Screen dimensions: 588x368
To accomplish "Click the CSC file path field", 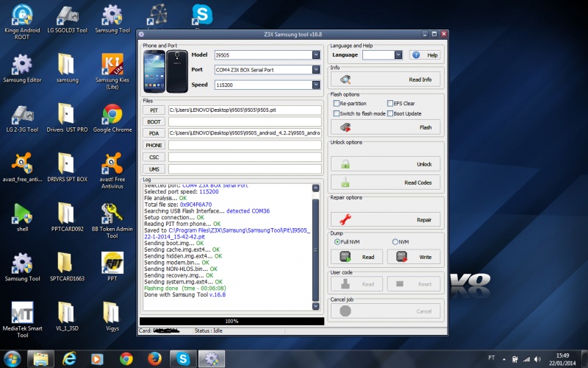I will click(x=245, y=158).
